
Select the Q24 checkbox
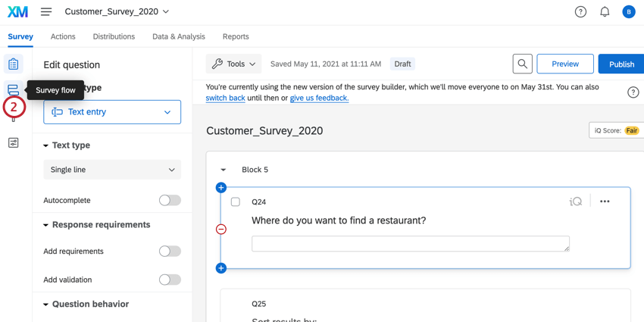tap(236, 202)
